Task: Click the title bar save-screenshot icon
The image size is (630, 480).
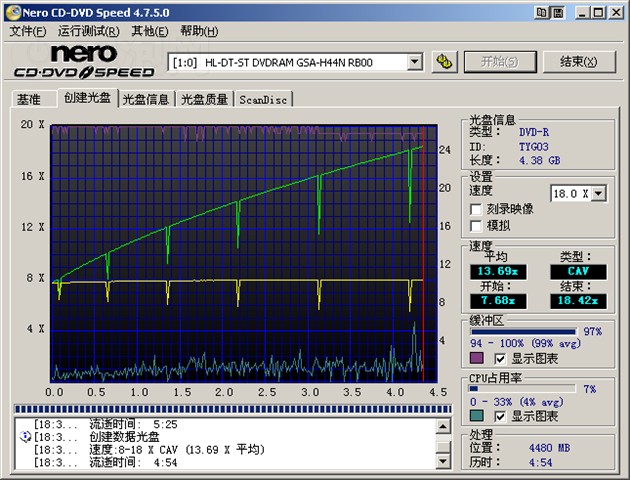Action: click(x=558, y=13)
